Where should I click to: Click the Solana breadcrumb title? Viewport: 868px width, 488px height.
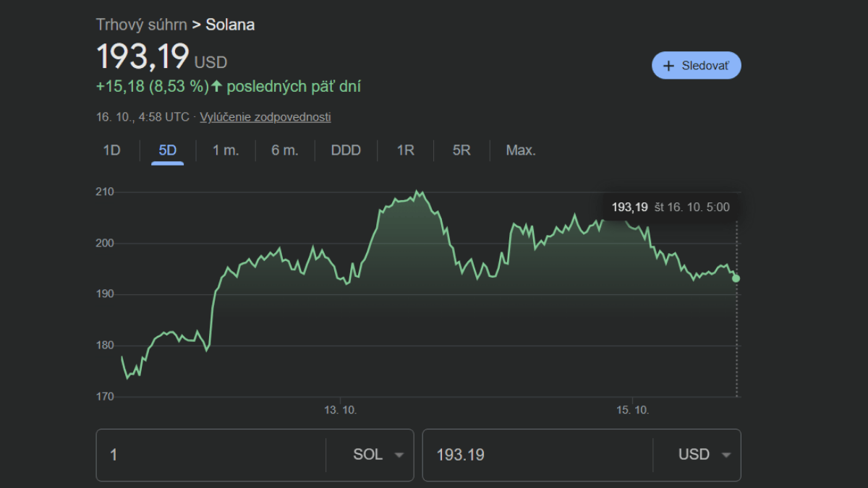click(x=230, y=25)
